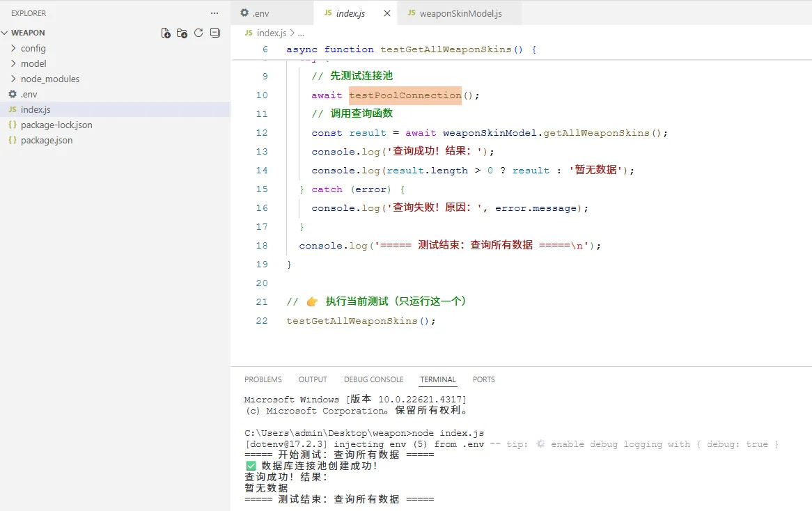Click the catch keyword on line 15
Screen dimensions: 812x511
click(x=327, y=189)
